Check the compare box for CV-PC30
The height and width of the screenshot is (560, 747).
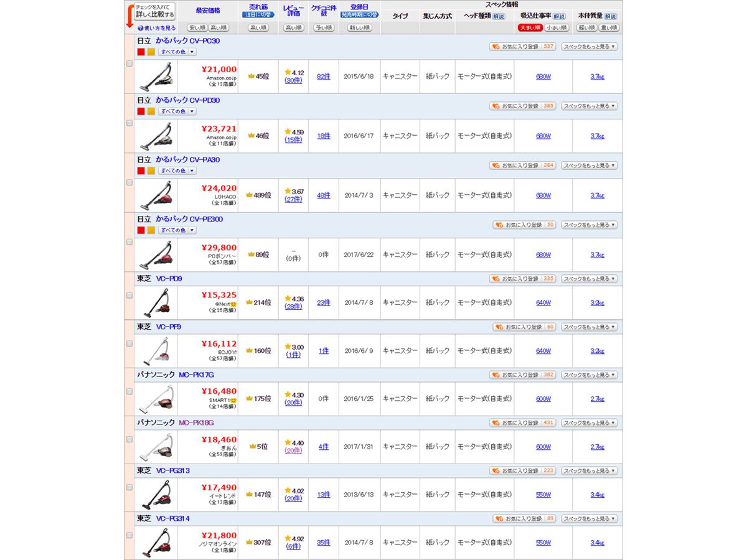coord(129,63)
